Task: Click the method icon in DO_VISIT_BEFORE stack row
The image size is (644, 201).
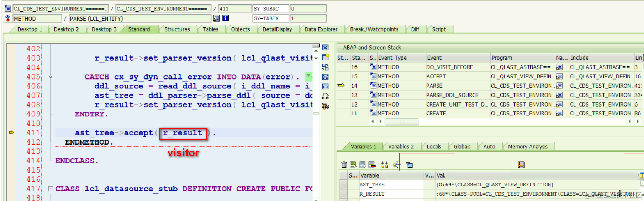Action: click(373, 67)
